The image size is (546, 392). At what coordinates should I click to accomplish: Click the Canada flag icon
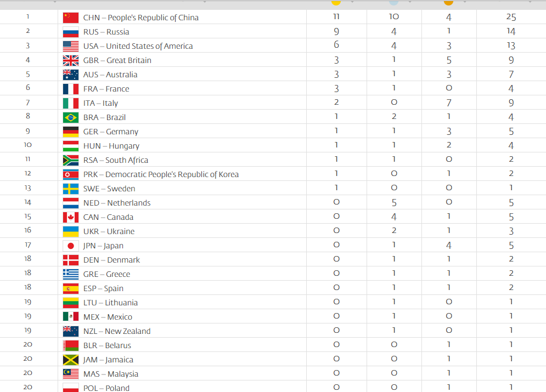point(71,217)
